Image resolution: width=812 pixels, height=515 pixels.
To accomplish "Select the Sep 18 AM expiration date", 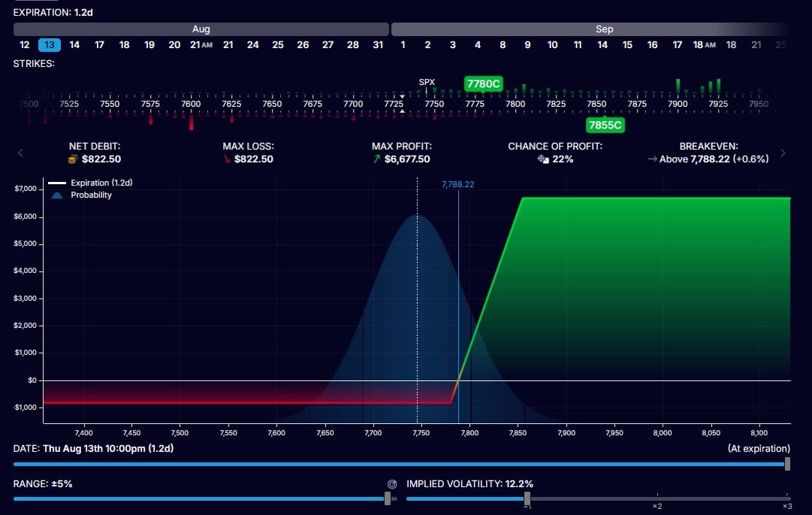I will tap(704, 45).
